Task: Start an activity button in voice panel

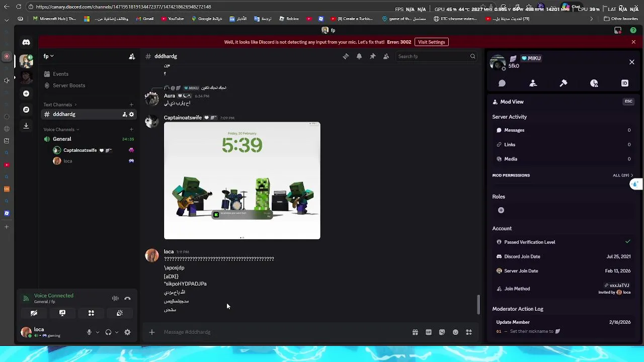Action: click(91, 313)
